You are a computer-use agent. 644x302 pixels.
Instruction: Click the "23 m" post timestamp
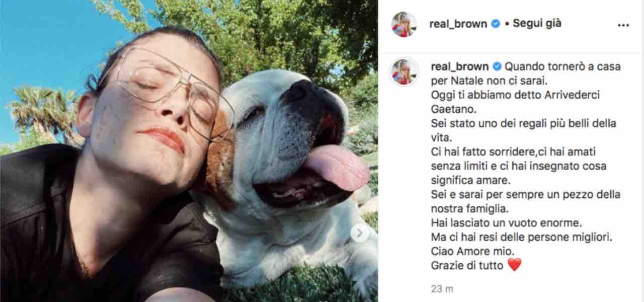point(442,289)
